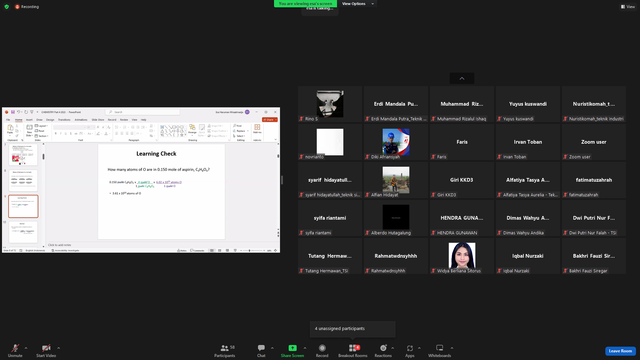Image resolution: width=640 pixels, height=360 pixels.
Task: Click Replace in Editing group
Action: pyautogui.click(x=241, y=131)
